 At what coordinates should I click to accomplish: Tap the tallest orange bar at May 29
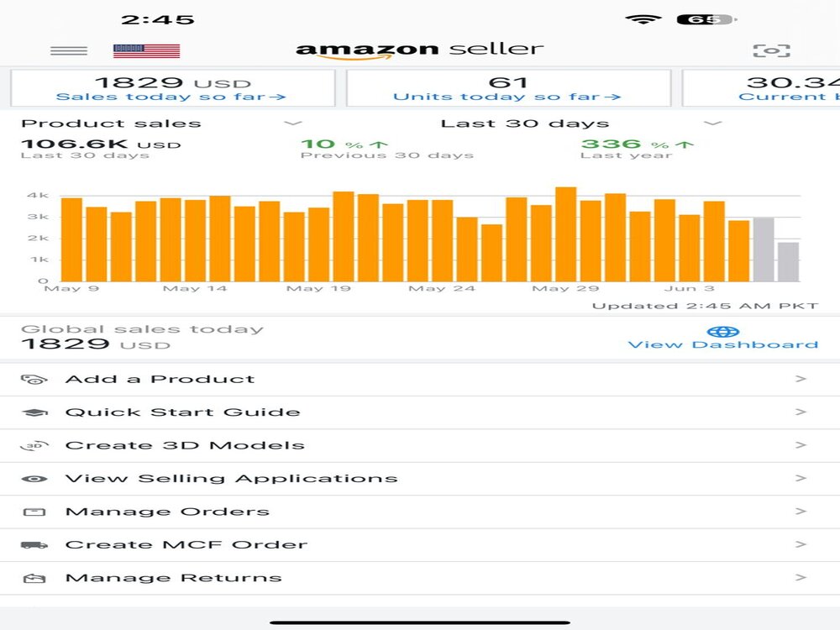point(565,234)
